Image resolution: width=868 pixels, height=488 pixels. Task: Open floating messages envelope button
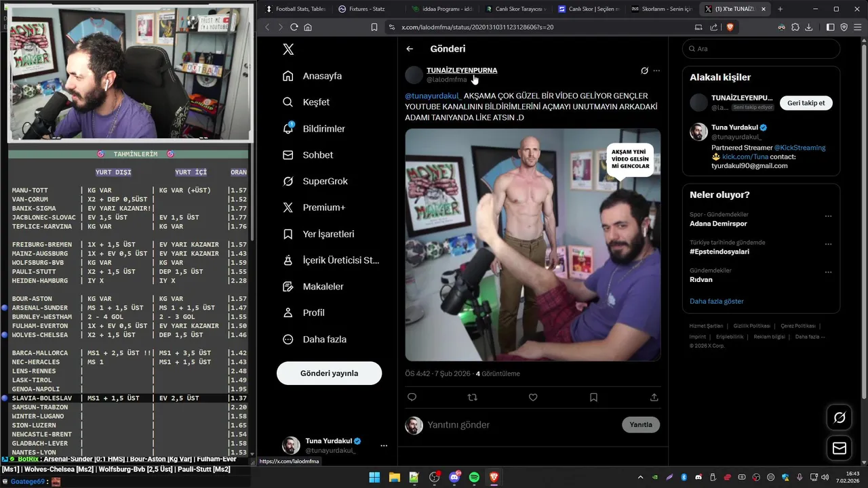pos(840,448)
